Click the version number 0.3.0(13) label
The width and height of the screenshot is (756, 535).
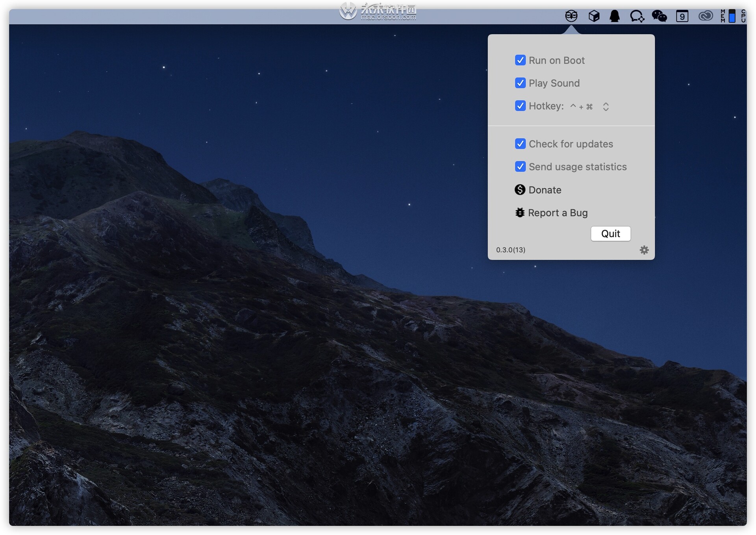511,250
